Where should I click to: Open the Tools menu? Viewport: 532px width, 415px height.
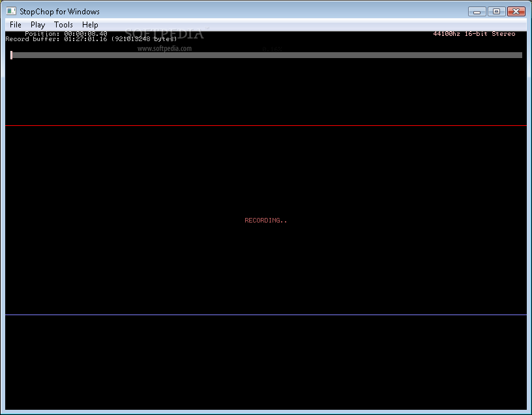pos(63,25)
